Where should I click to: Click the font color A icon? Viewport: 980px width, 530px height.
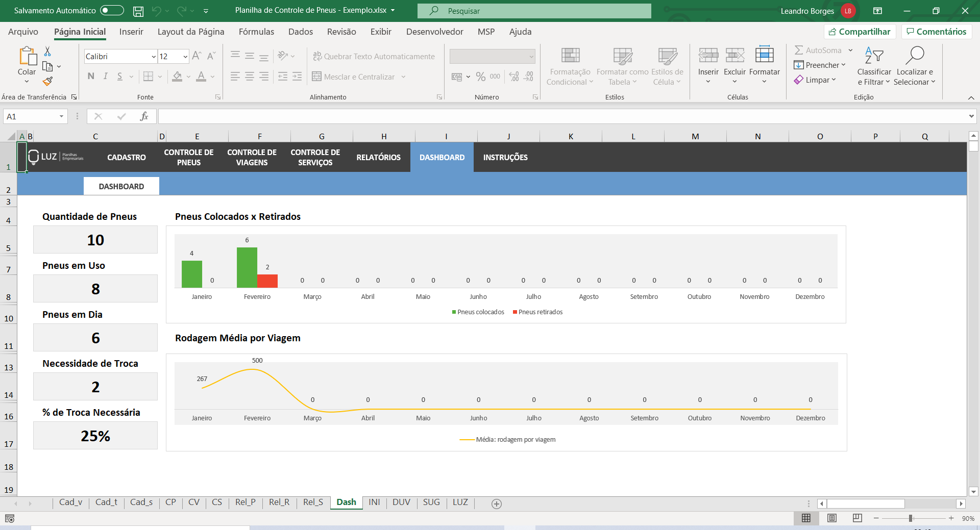201,77
